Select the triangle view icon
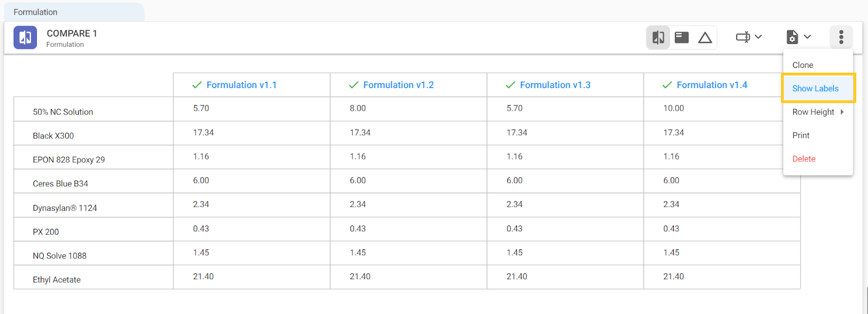This screenshot has width=868, height=314. pos(705,37)
